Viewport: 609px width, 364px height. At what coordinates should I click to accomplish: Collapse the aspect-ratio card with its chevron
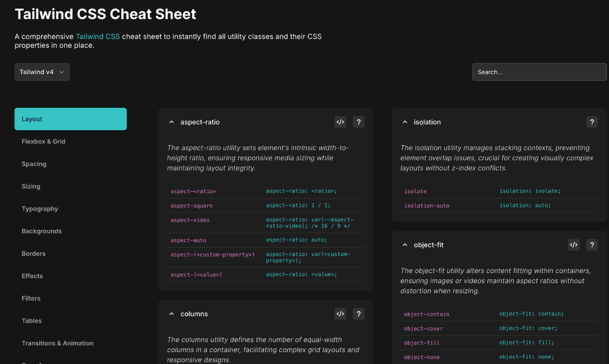point(171,122)
